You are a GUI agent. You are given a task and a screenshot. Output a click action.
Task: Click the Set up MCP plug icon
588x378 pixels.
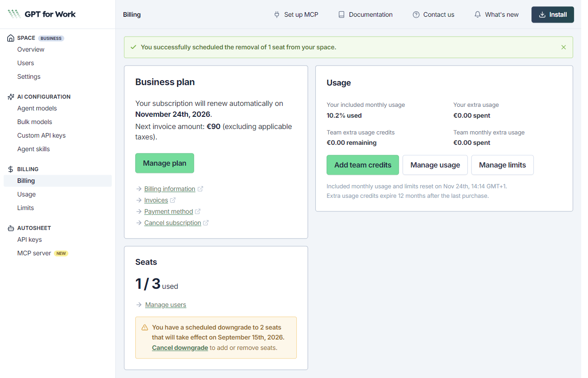click(x=277, y=14)
